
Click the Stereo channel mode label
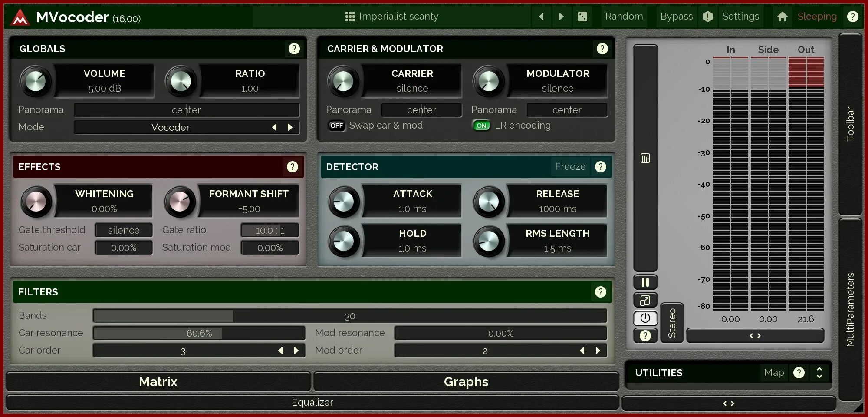672,323
